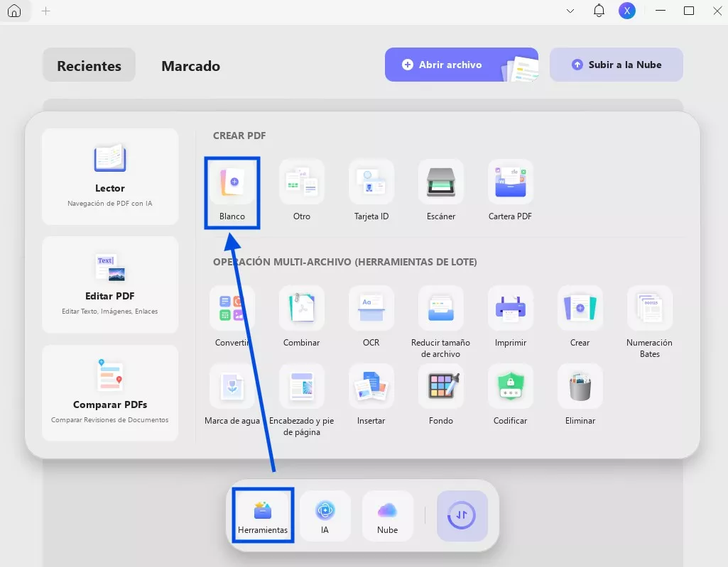
Task: Open the Comparar PDFs card
Action: tap(110, 392)
